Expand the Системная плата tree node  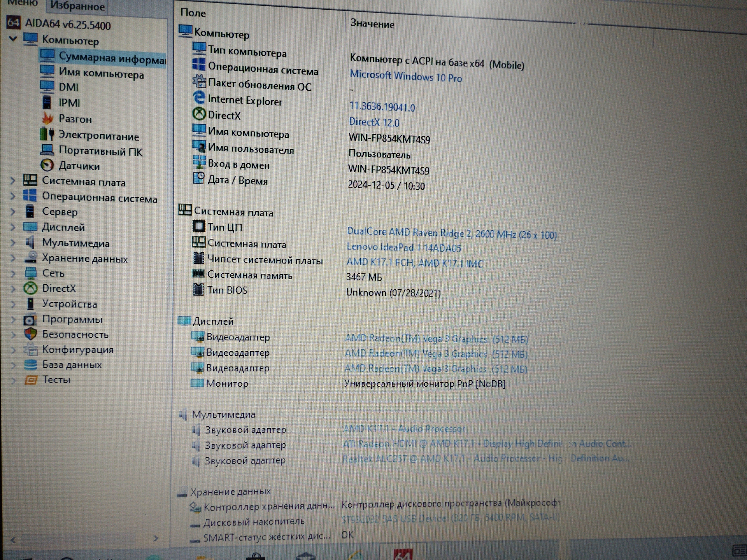[13, 180]
